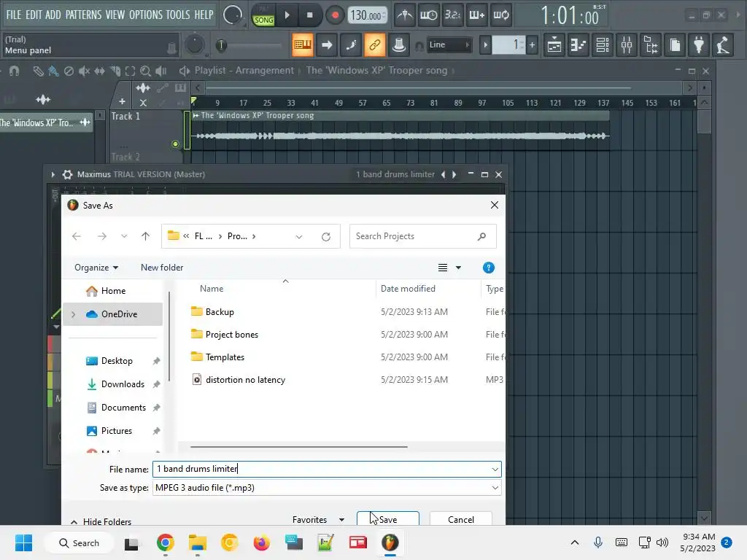Screen dimensions: 747x560
Task: Add a new pattern with plus button
Action: [x=532, y=45]
